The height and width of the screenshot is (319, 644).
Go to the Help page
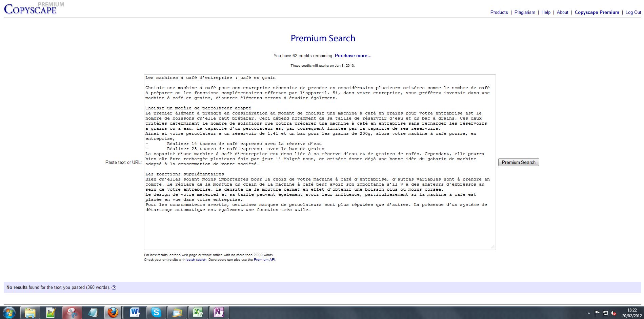(546, 13)
